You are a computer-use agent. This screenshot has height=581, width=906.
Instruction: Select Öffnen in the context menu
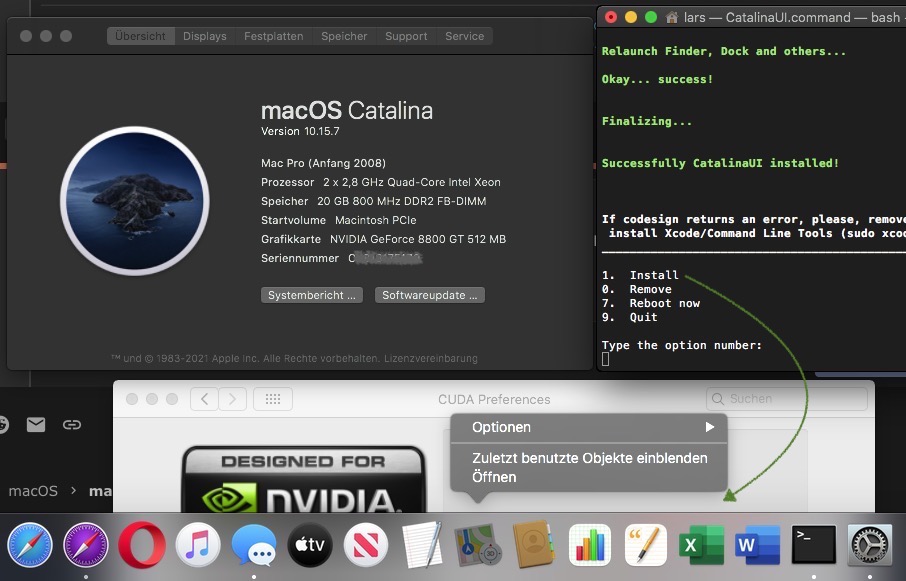pos(588,477)
